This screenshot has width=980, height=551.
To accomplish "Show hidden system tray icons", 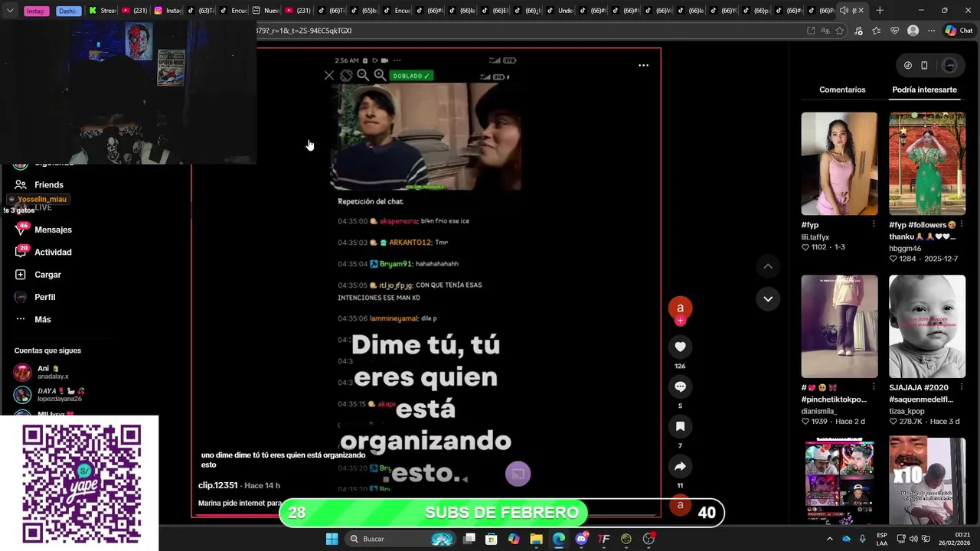I will pos(829,539).
